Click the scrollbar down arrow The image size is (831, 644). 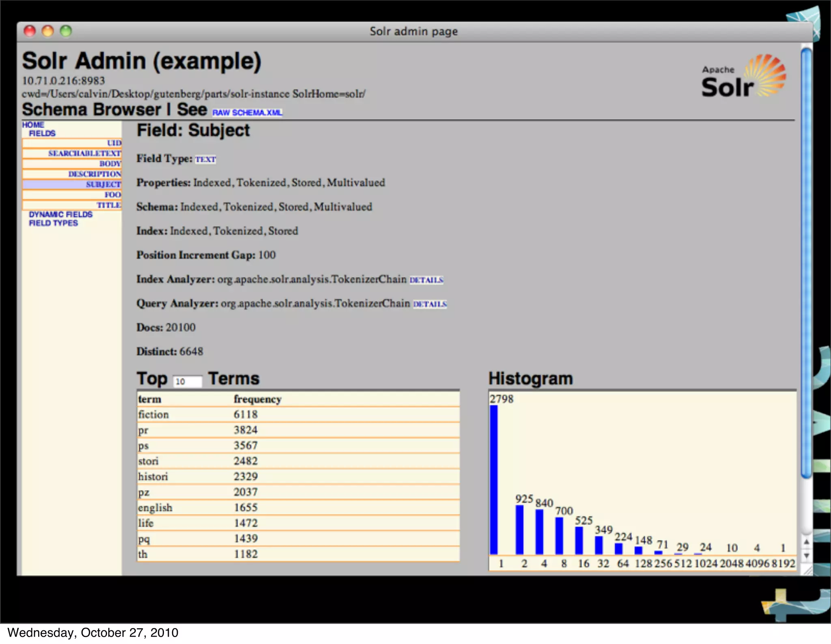click(807, 556)
